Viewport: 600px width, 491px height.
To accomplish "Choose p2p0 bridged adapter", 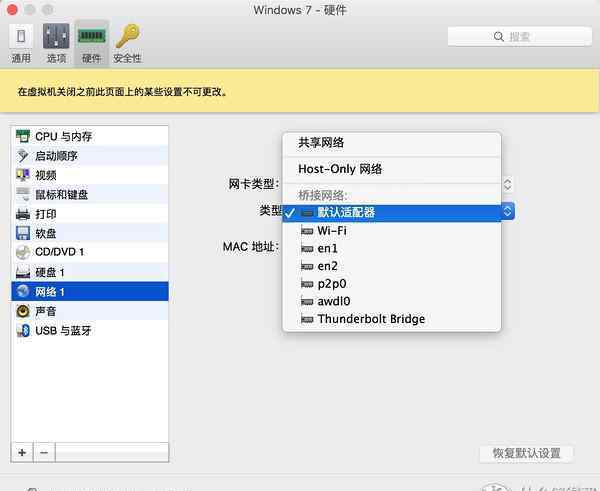I will click(x=392, y=284).
